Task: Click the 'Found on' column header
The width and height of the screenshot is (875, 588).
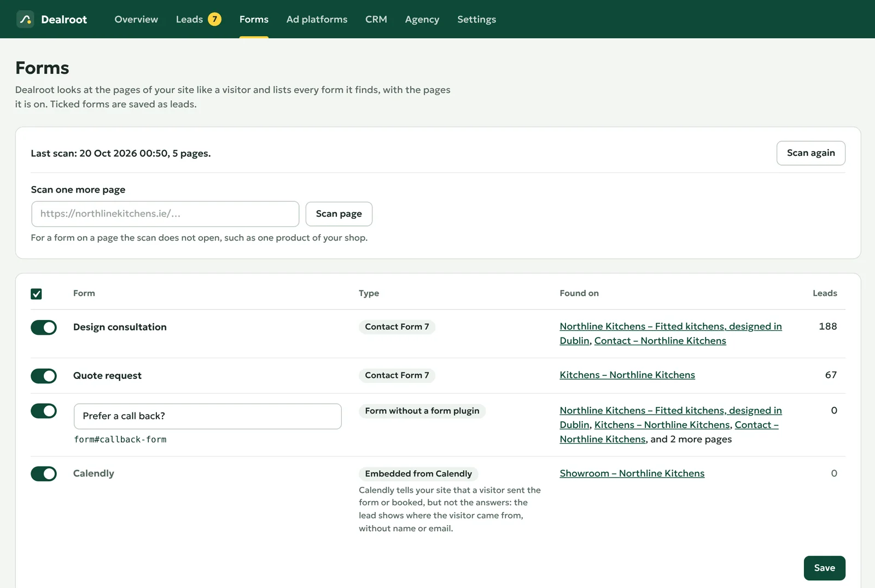Action: click(579, 293)
